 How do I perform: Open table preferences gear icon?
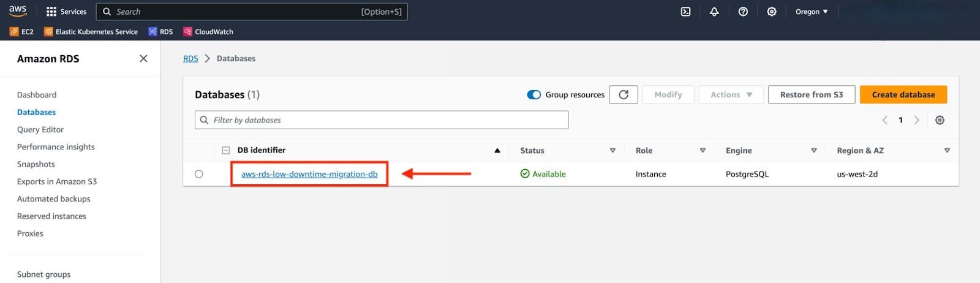pos(940,120)
